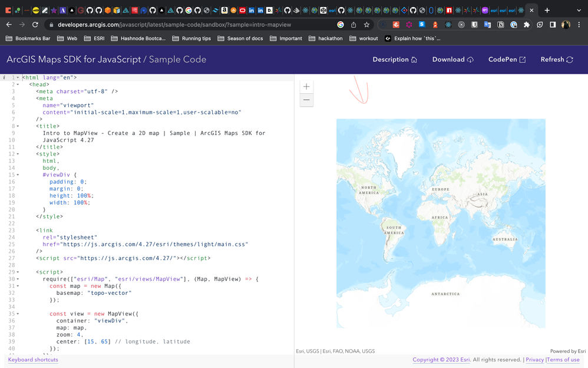588x368 pixels.
Task: Toggle the Chrome side panel
Action: 553,24
